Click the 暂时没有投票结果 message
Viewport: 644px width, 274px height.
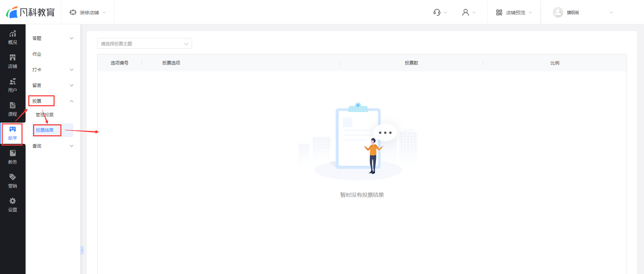coord(362,195)
